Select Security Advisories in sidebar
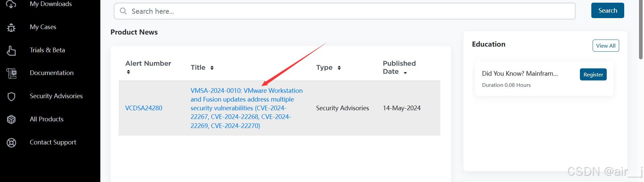 [56, 96]
